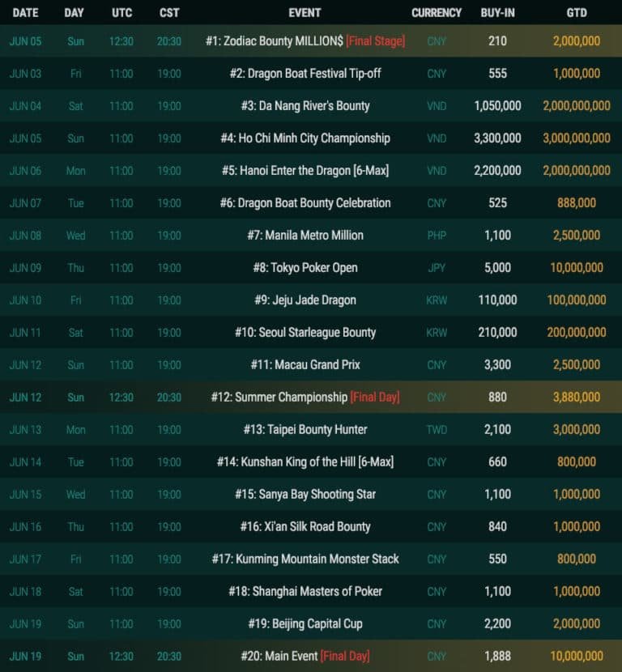
Task: Open event #1 Zodiac Bounty MILLION$
Action: (x=305, y=40)
